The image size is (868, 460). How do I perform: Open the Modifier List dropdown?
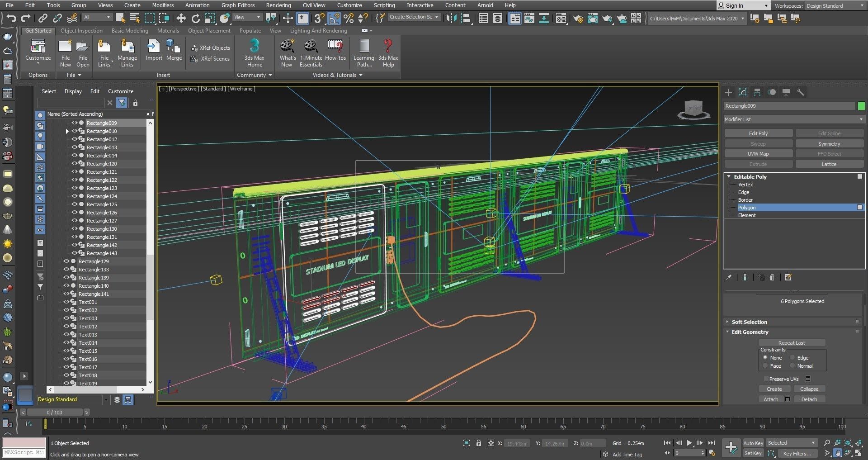(x=793, y=119)
